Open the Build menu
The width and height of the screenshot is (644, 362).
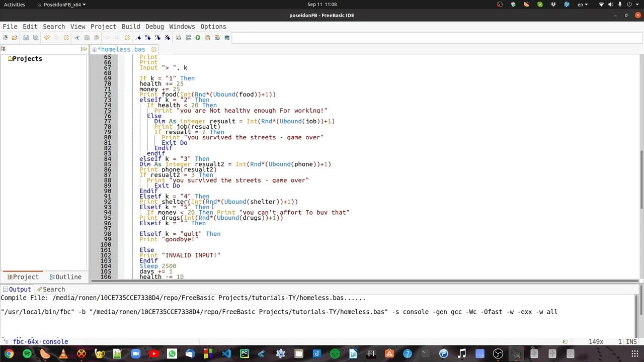pos(130,26)
